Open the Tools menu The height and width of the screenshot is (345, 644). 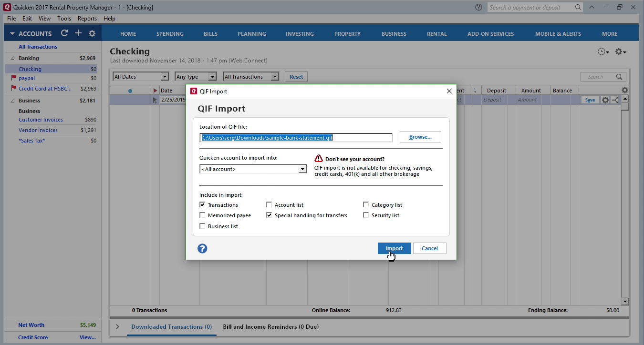(64, 19)
